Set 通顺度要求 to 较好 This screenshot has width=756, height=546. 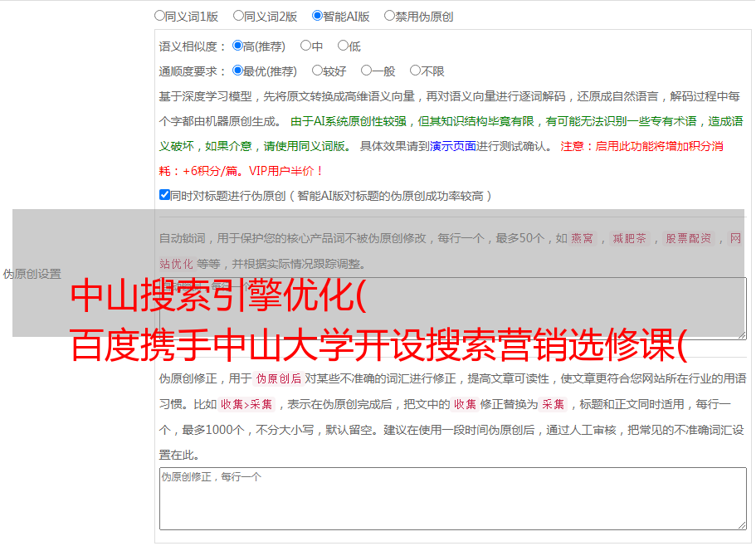(317, 71)
